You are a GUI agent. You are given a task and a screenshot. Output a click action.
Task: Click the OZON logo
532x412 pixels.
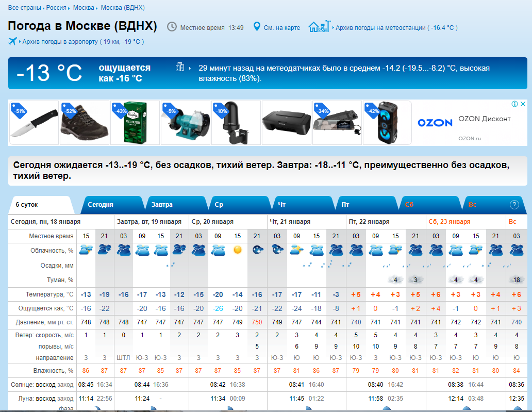pos(435,123)
